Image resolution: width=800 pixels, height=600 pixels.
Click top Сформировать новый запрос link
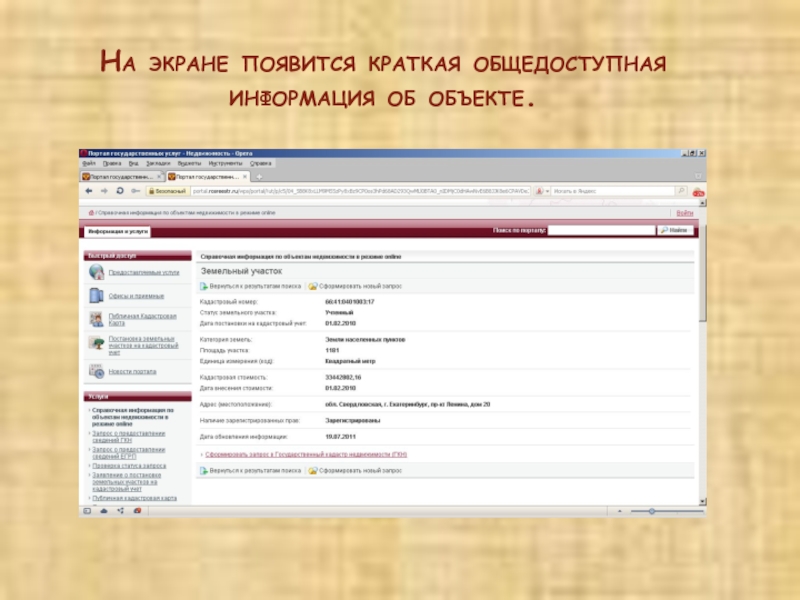tap(356, 286)
